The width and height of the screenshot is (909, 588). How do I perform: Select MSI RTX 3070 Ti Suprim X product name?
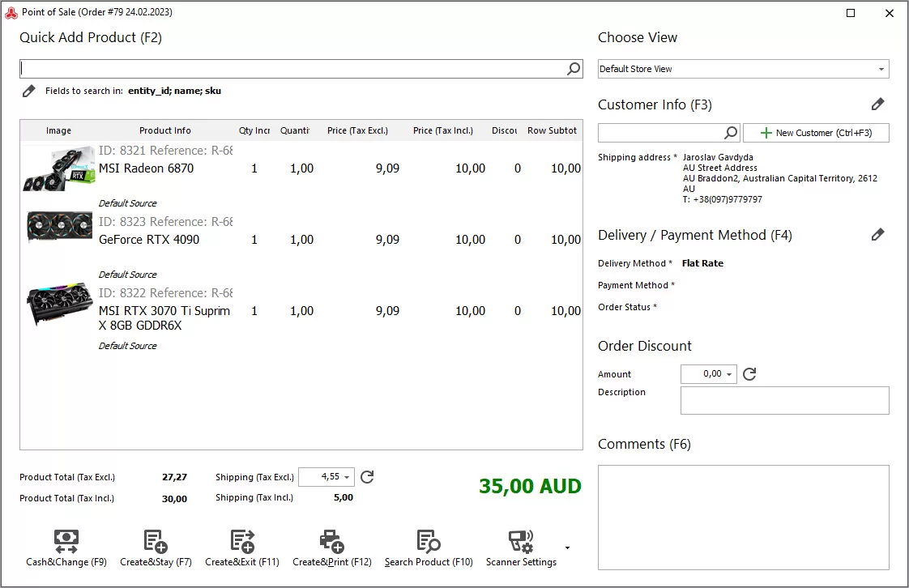(x=164, y=318)
